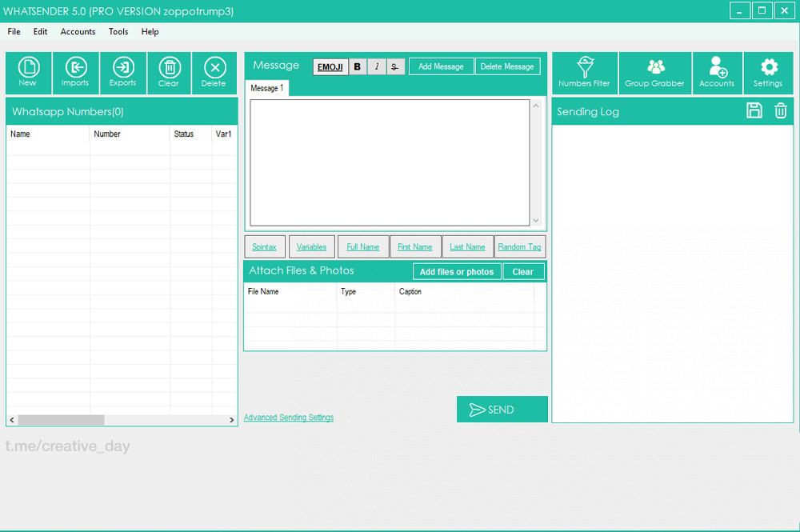Image resolution: width=800 pixels, height=532 pixels.
Task: Save the sending log
Action: [754, 111]
